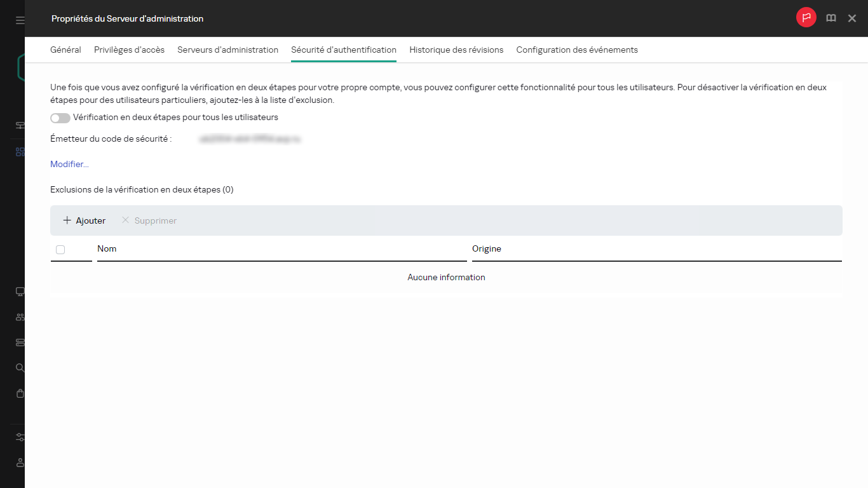The image size is (868, 488).
Task: Open the user account sidebar icon
Action: click(x=19, y=463)
